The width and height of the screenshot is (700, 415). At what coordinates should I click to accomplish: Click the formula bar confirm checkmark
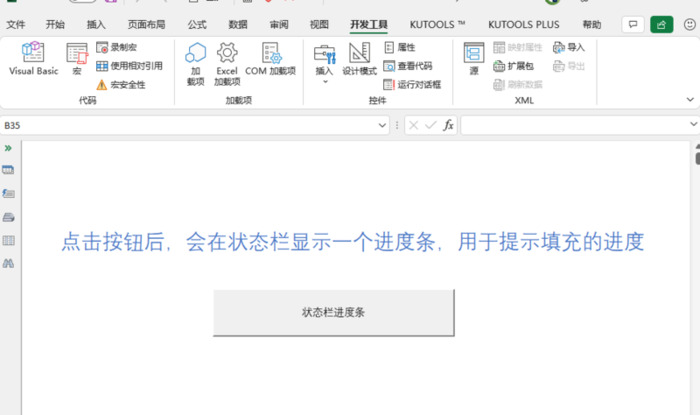point(430,125)
